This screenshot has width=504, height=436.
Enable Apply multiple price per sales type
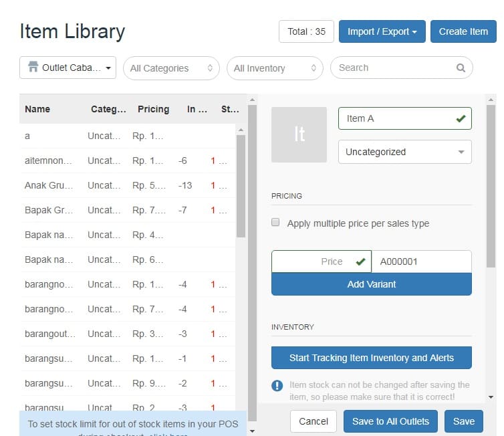pos(275,223)
